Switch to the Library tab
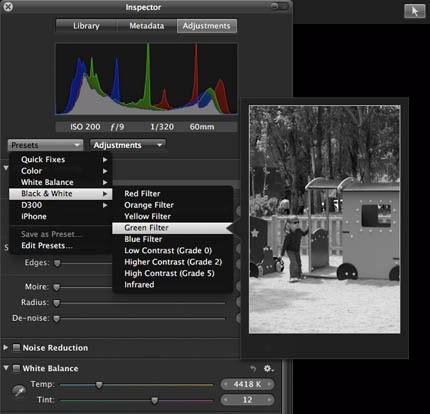The image size is (430, 414). (x=86, y=26)
